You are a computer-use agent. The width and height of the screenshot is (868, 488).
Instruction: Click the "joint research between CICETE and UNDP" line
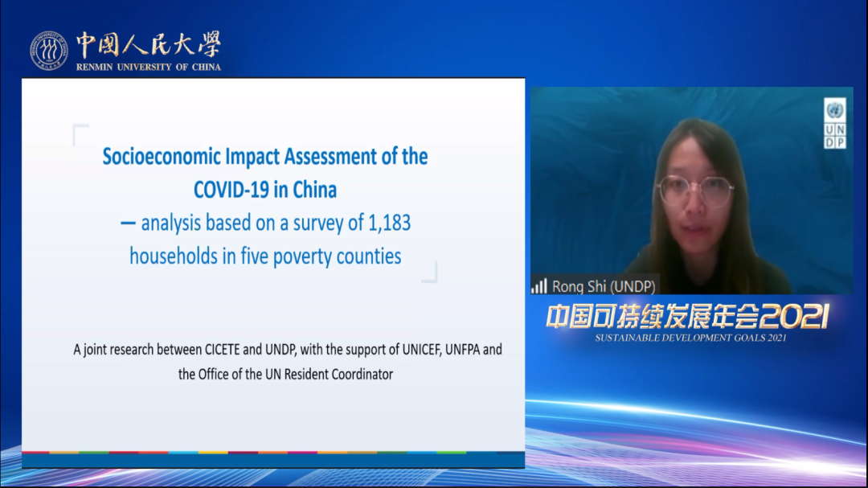click(288, 350)
